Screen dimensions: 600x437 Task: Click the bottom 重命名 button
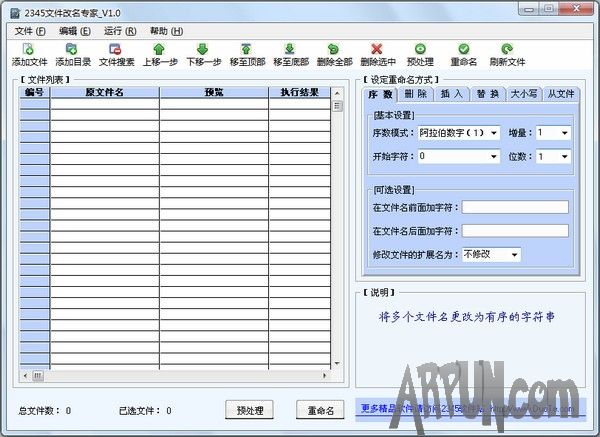320,410
